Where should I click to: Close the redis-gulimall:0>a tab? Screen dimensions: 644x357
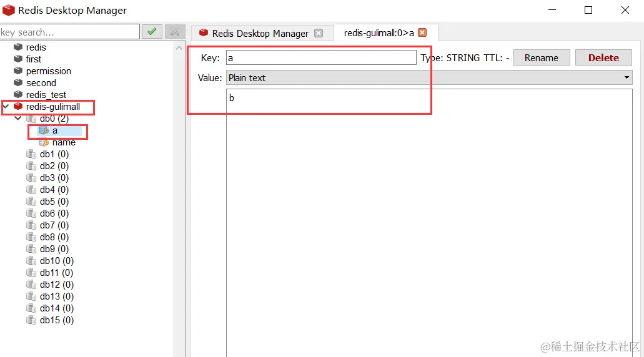pyautogui.click(x=422, y=33)
